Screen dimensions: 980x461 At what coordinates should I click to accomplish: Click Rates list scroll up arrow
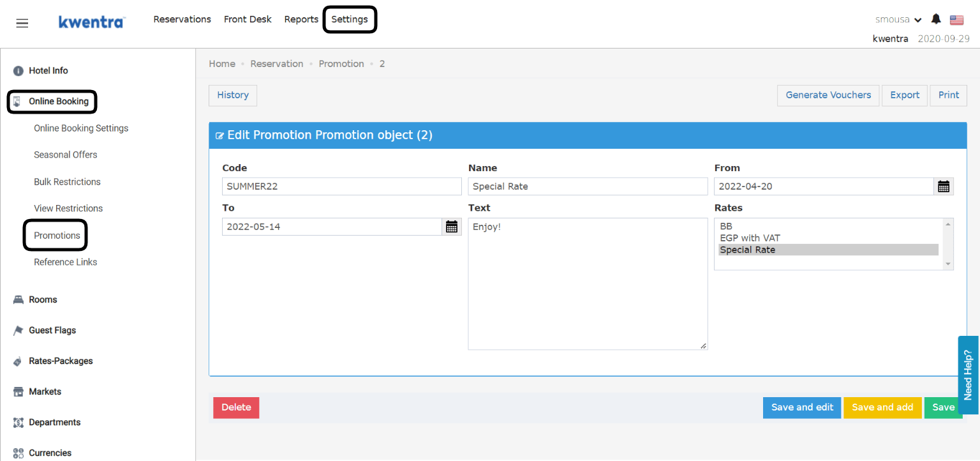tap(948, 224)
